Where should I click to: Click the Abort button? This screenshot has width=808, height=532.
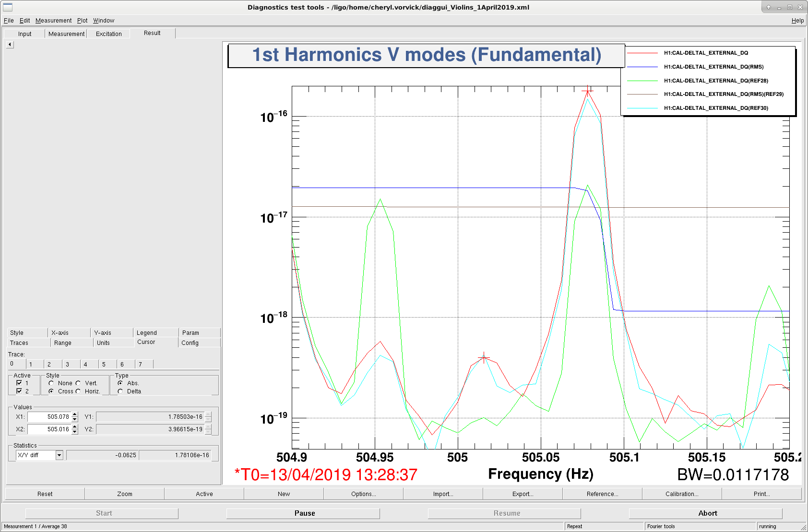point(708,513)
